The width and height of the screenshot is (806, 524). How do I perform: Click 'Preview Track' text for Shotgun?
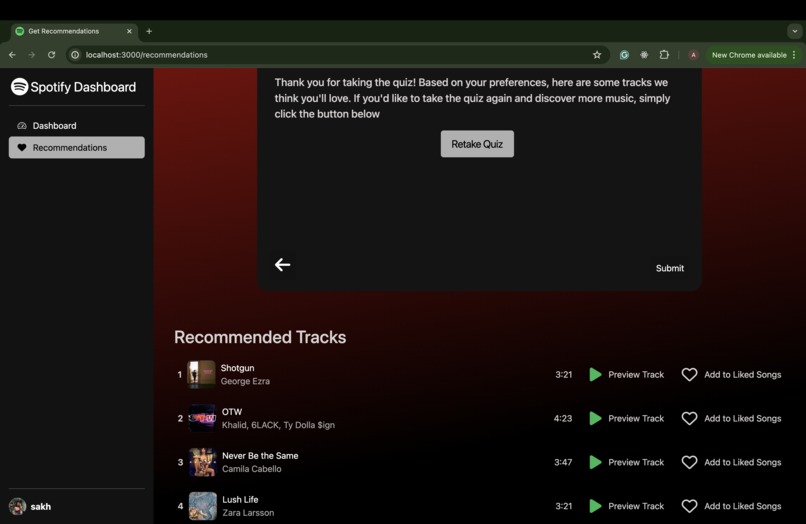click(636, 374)
